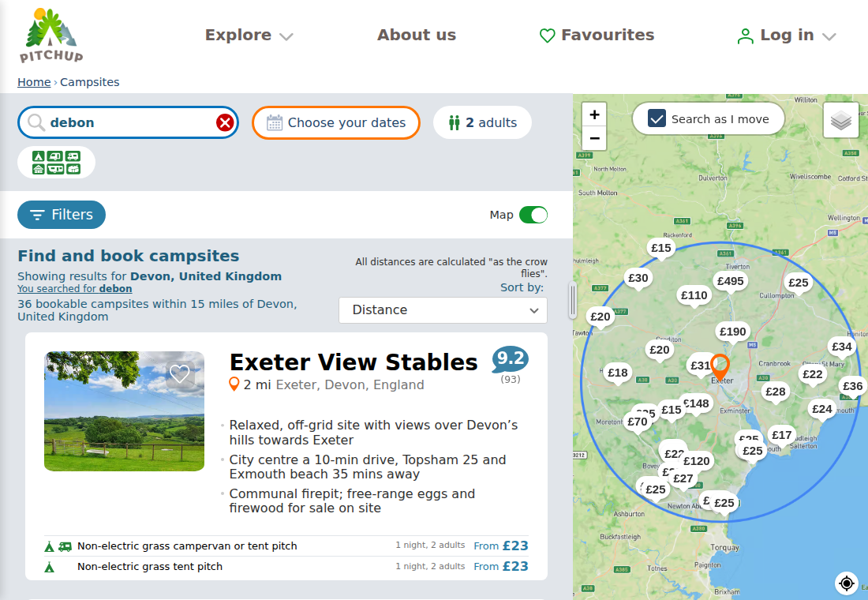
Task: Expand the Explore menu
Action: point(249,35)
